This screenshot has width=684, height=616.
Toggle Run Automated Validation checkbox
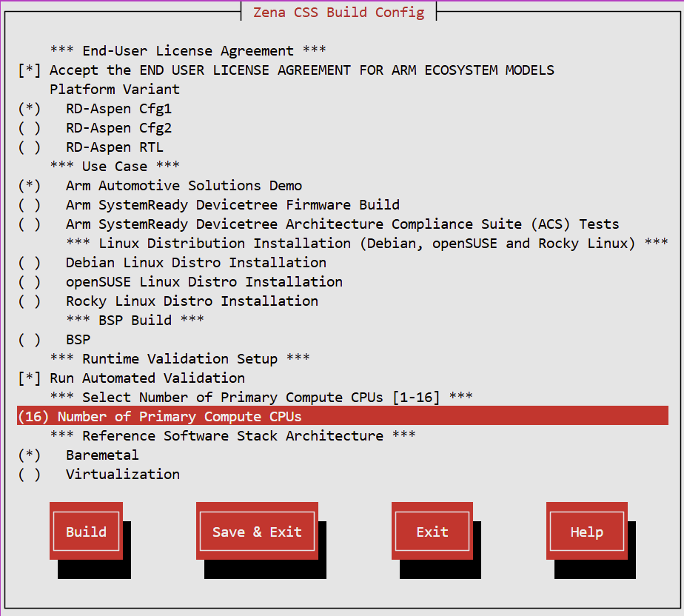[x=29, y=378]
